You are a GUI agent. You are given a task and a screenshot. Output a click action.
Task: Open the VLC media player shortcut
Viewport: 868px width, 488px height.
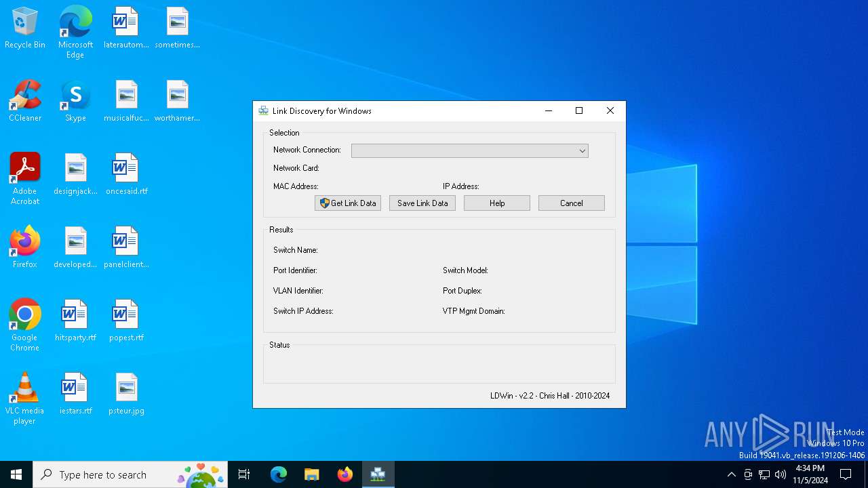pos(25,399)
